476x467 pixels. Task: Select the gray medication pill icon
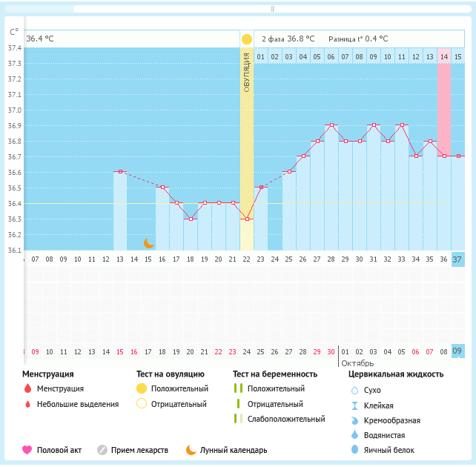[102, 450]
